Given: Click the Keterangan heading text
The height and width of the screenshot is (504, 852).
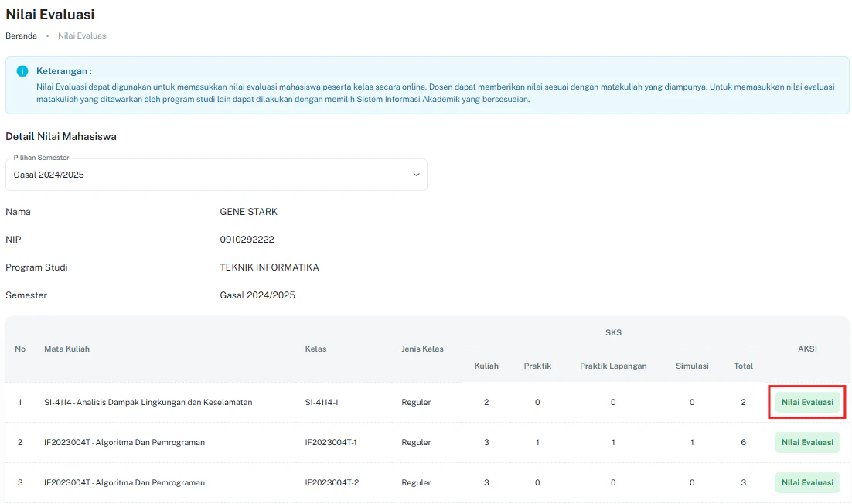Looking at the screenshot, I should (x=63, y=71).
